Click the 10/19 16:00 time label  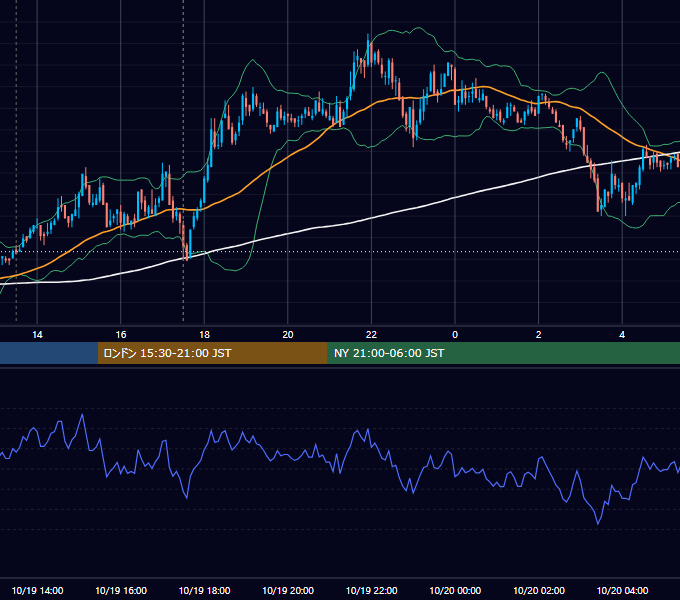(121, 590)
